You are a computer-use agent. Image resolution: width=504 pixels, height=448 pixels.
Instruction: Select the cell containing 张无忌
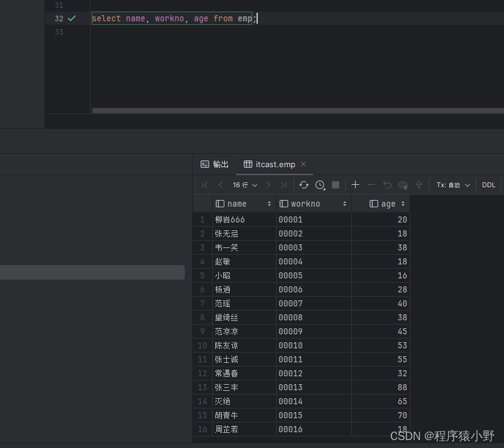(x=227, y=233)
